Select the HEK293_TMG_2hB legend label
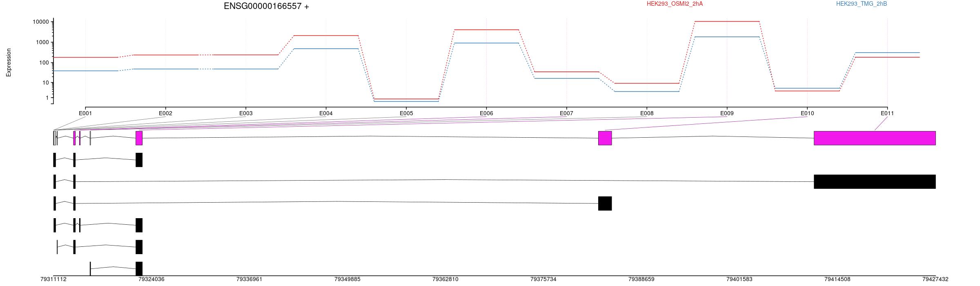 (x=862, y=4)
